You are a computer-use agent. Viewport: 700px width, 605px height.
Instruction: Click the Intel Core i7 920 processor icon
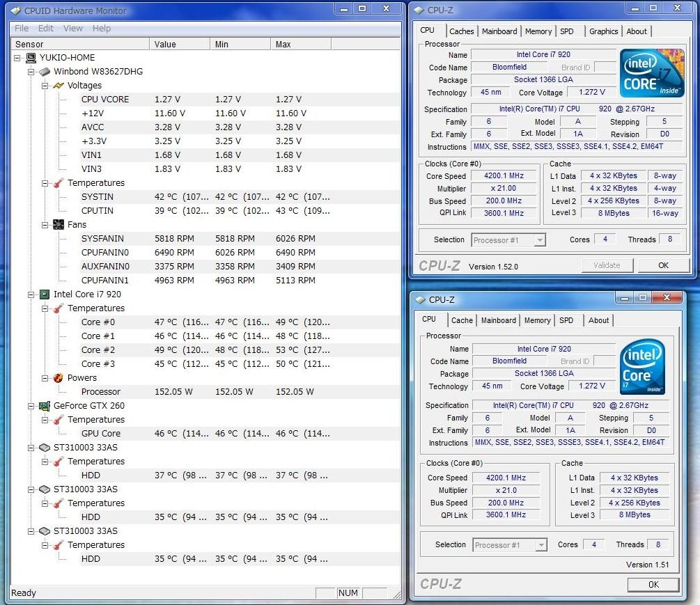(x=45, y=294)
